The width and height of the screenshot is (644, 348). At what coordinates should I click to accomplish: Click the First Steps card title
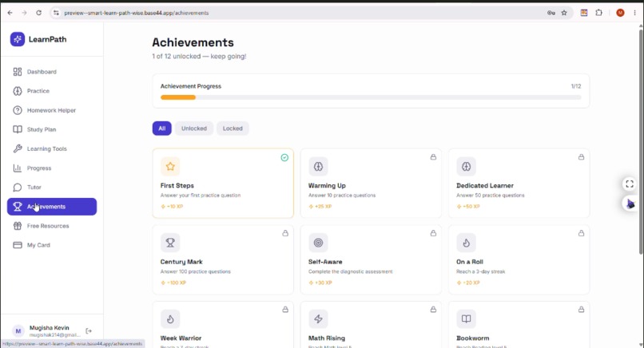coord(177,185)
